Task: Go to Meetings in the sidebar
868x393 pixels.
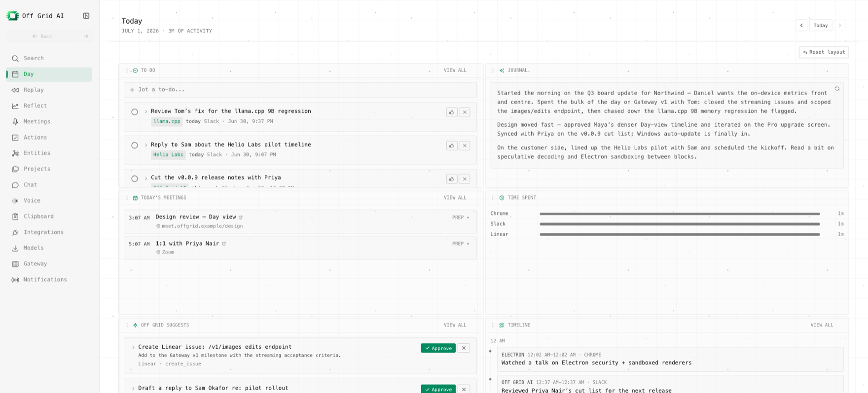Action: [49, 121]
